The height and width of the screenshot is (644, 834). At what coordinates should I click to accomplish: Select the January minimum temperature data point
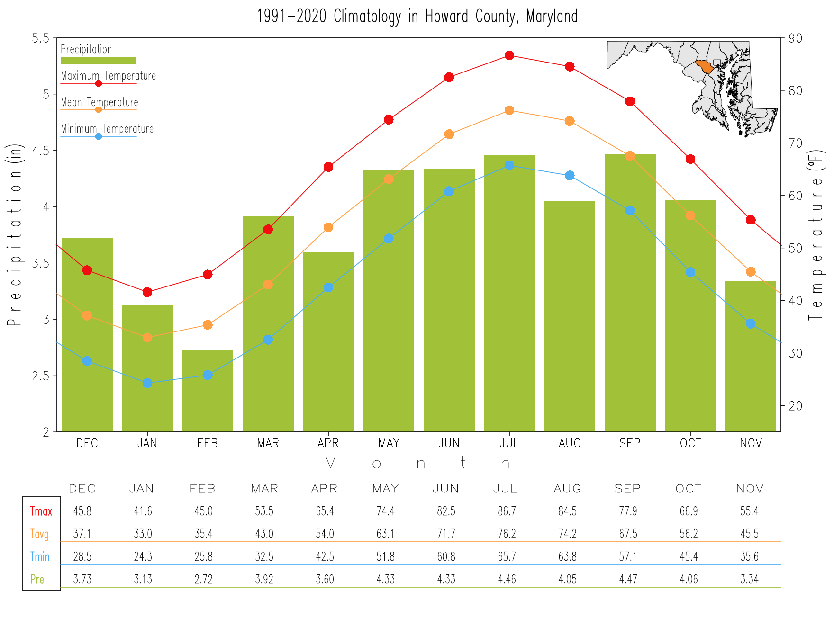tap(147, 383)
